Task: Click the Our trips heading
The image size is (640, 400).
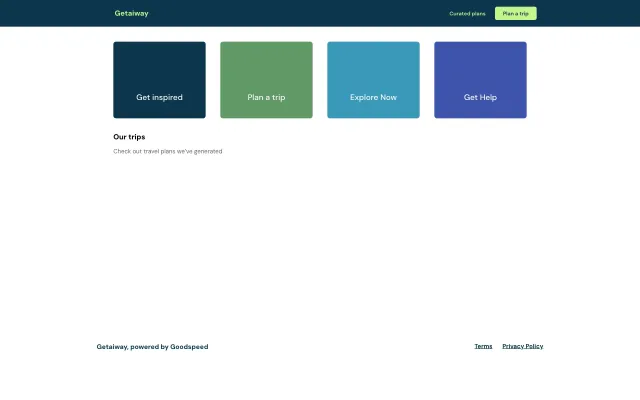Action: [129, 136]
